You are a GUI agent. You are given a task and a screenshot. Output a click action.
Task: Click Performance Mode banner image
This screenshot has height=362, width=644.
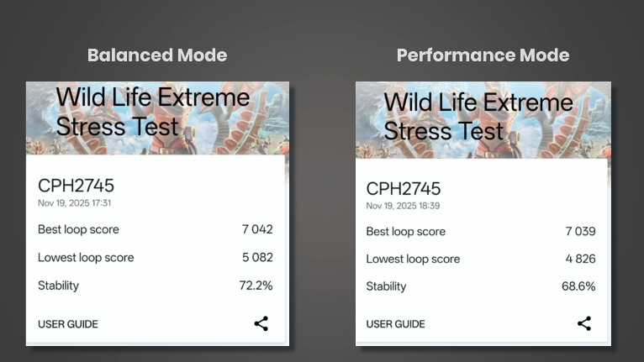click(483, 119)
